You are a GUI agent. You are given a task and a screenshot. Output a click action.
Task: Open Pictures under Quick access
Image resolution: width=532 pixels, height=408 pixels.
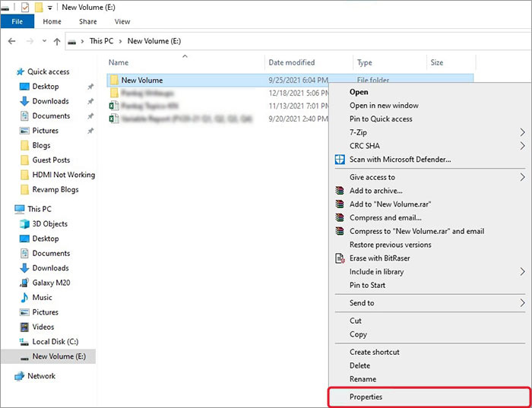coord(45,131)
